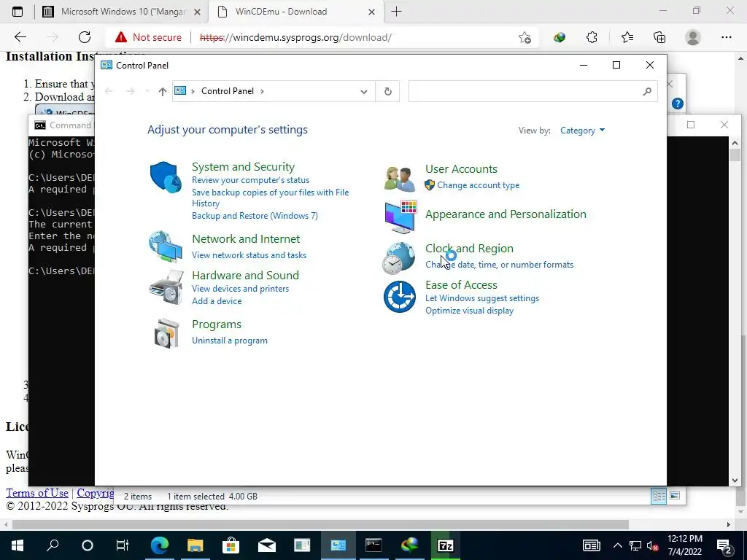Open System and Security category
This screenshot has width=747, height=560.
[243, 167]
